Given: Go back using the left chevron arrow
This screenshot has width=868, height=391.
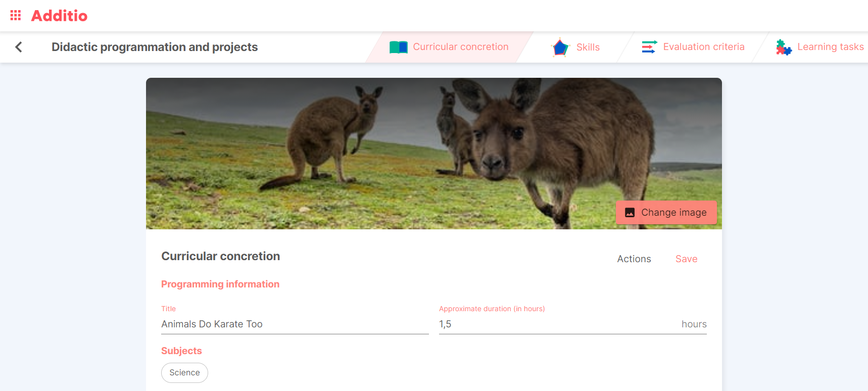Looking at the screenshot, I should 19,47.
